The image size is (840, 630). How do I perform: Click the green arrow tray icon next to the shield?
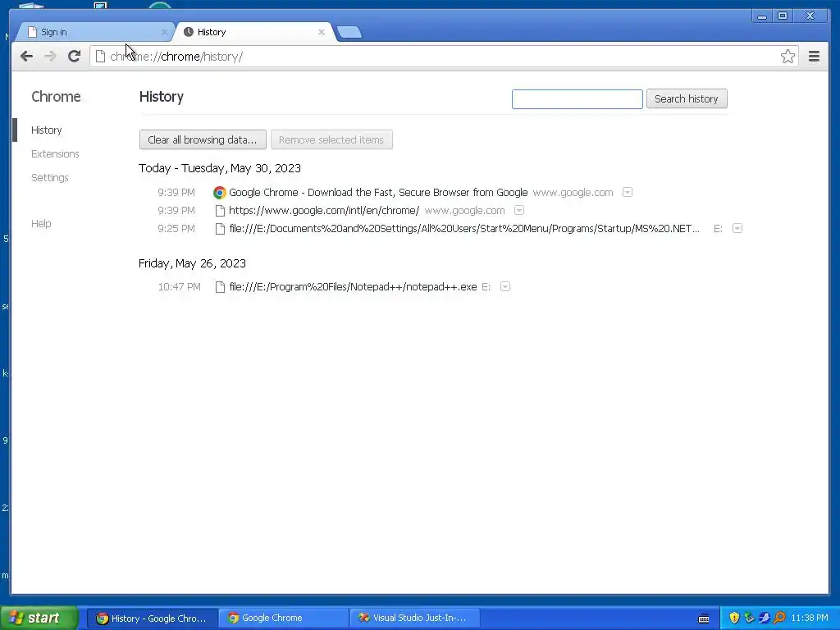coord(749,618)
